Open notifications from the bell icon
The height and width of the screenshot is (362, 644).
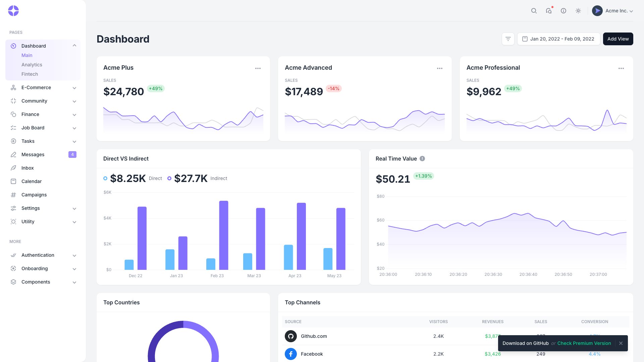coord(548,11)
